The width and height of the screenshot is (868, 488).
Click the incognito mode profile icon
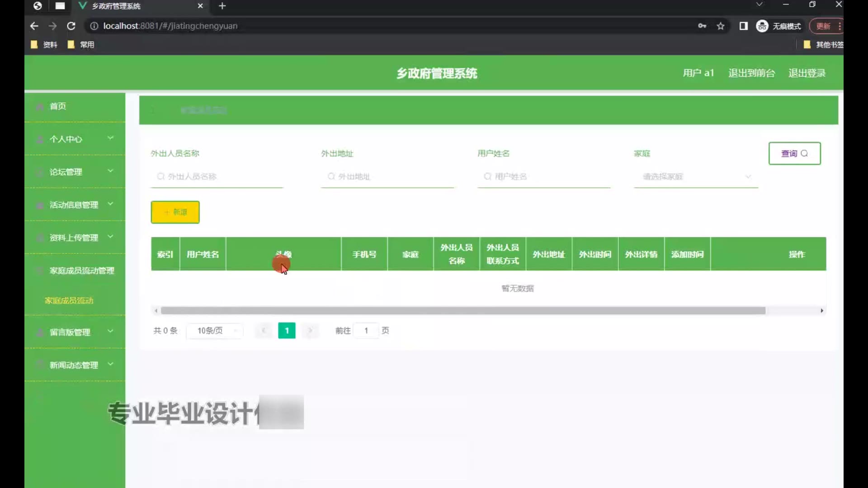tap(762, 26)
